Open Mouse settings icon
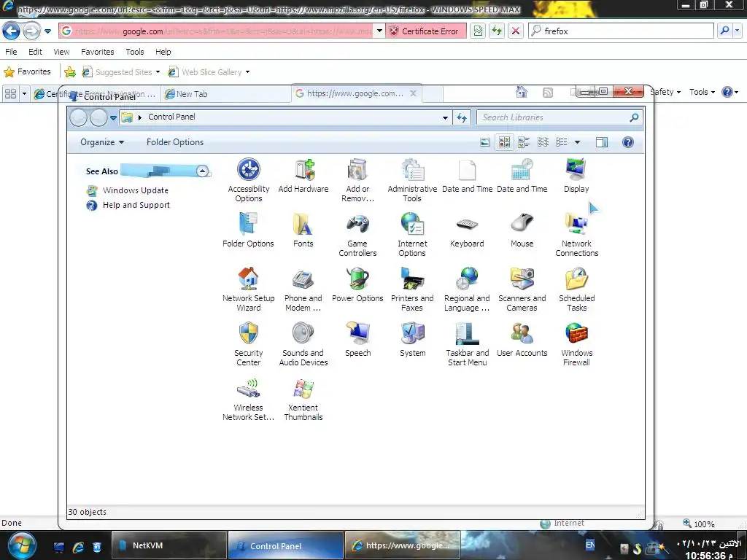 (x=522, y=230)
